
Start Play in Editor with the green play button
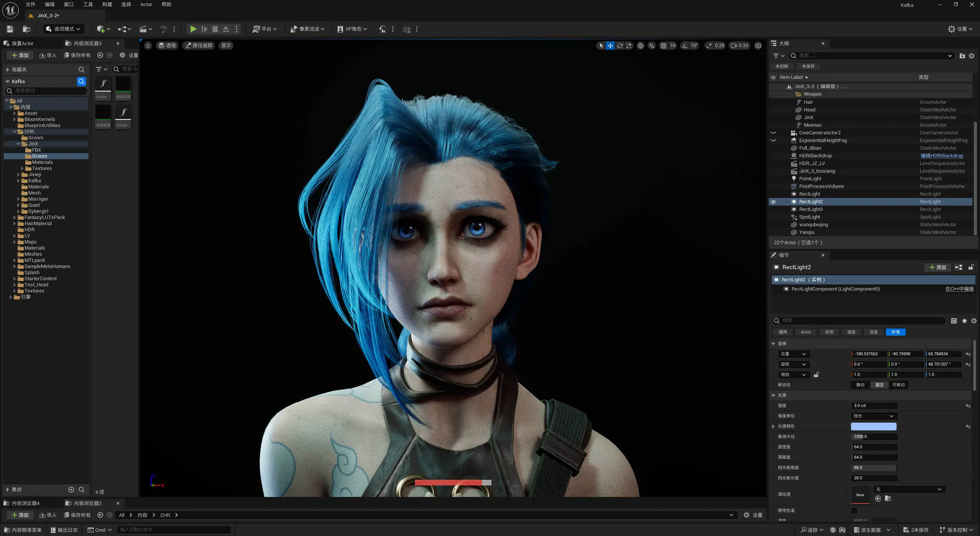click(x=193, y=29)
